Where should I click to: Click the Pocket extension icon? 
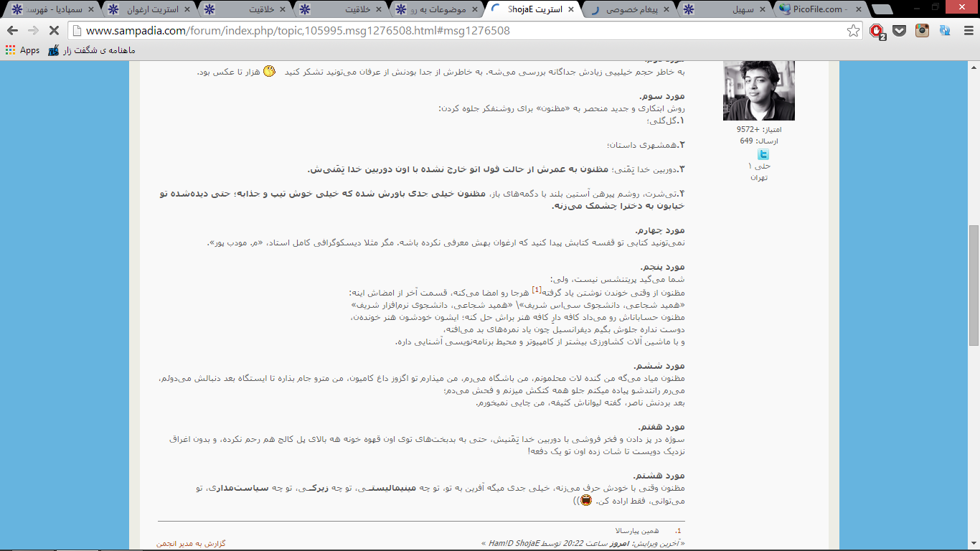tap(899, 31)
